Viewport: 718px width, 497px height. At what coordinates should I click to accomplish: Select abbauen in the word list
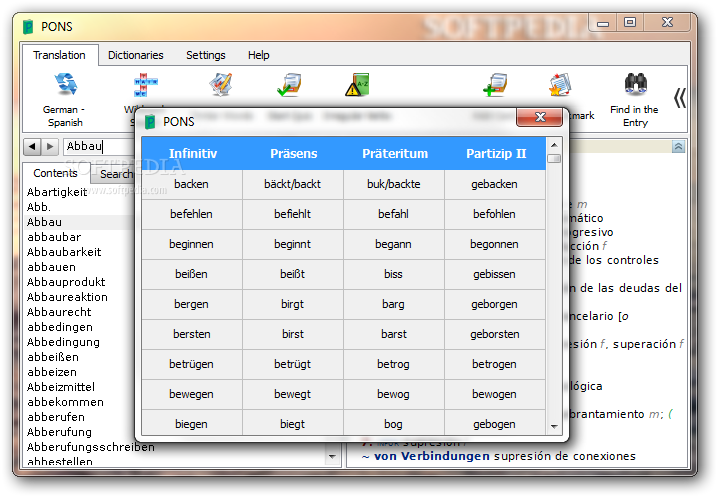51,267
